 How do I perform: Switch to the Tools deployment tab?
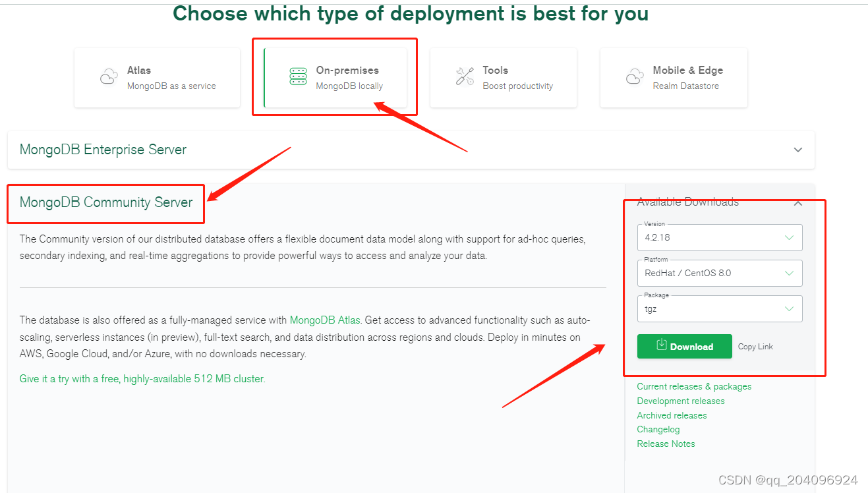(504, 78)
